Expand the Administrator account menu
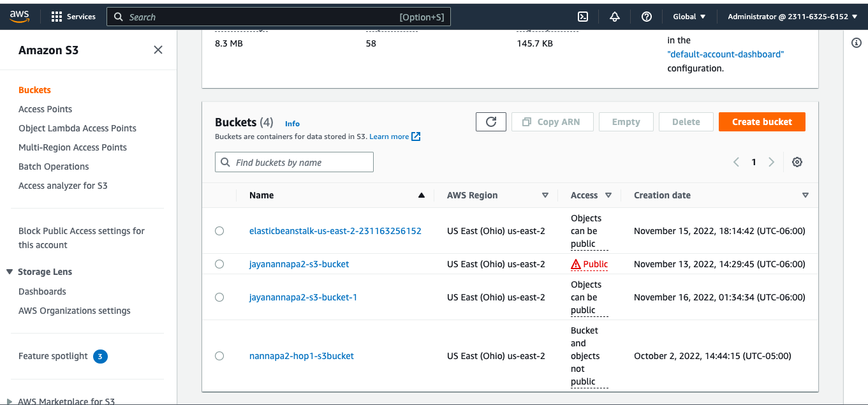This screenshot has height=405, width=868. [x=792, y=17]
